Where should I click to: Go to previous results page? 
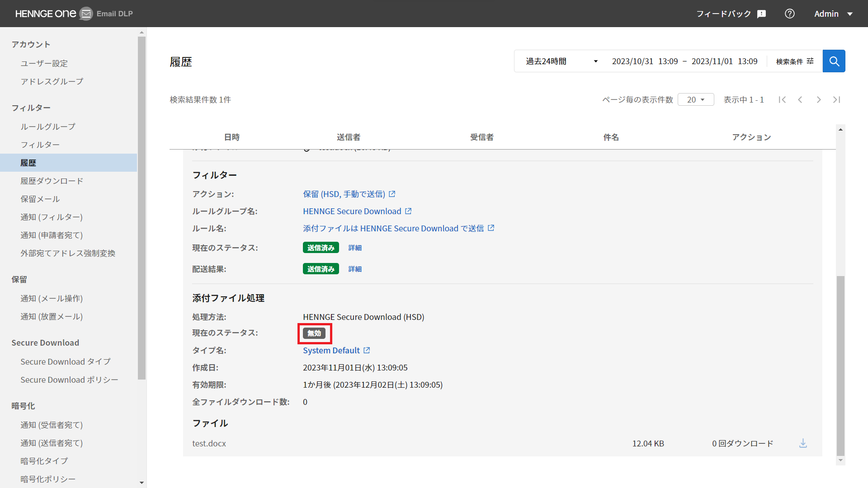click(800, 99)
